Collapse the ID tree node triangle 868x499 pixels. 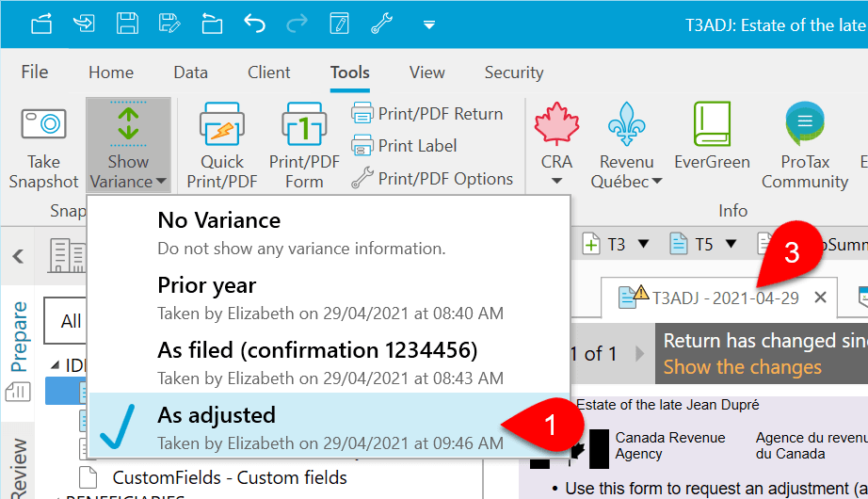coord(55,365)
